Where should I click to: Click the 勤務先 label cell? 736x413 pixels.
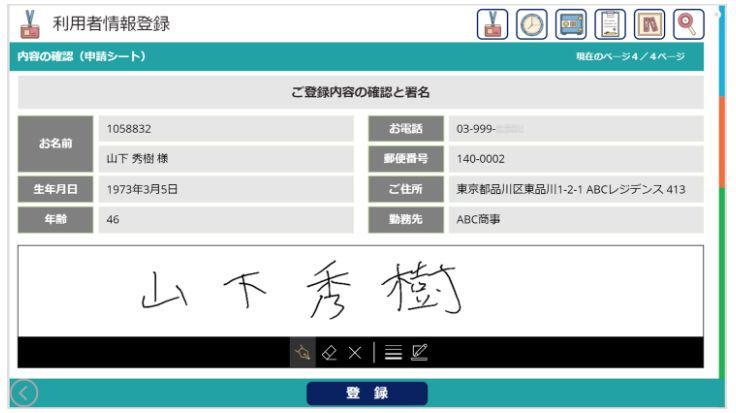(x=406, y=219)
